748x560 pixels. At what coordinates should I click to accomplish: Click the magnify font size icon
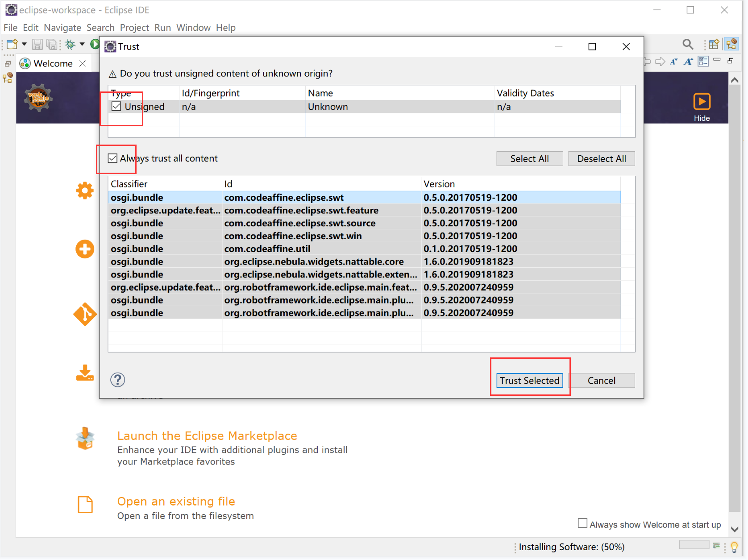pos(689,62)
